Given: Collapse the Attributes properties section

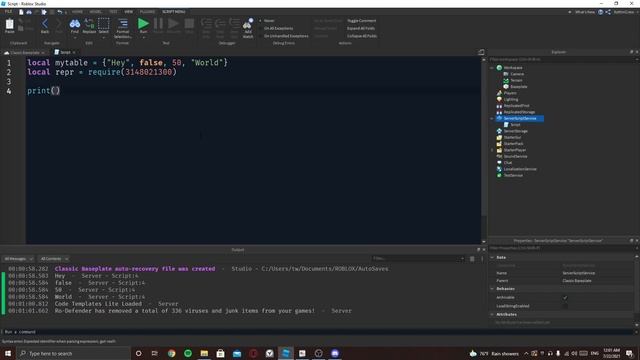Looking at the screenshot, I should pyautogui.click(x=492, y=315).
